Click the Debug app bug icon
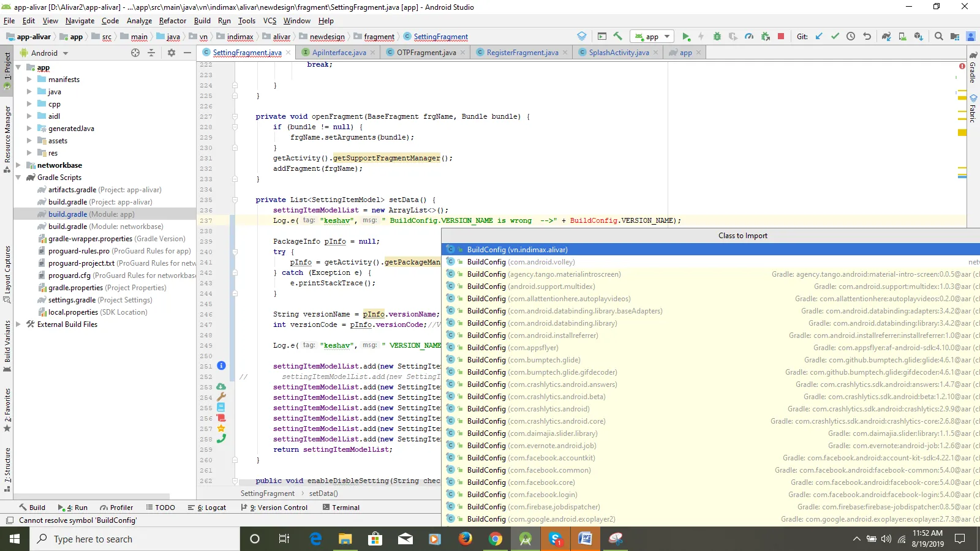This screenshot has width=980, height=551. click(717, 37)
